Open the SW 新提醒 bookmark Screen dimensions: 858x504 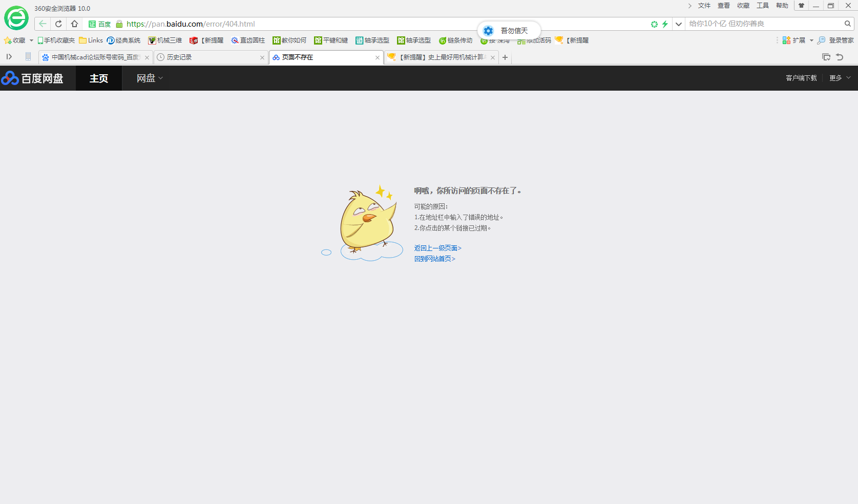pyautogui.click(x=206, y=40)
